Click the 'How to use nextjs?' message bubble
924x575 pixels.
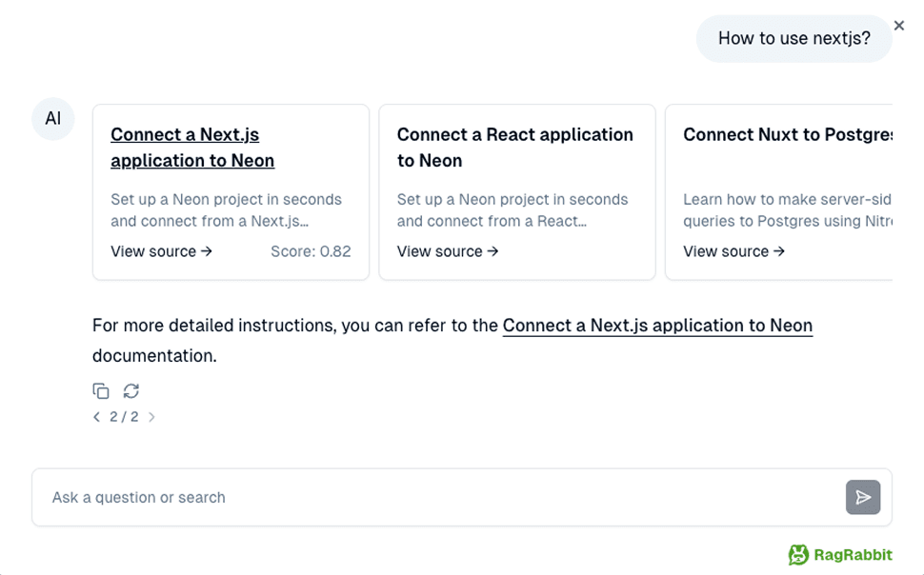click(x=793, y=39)
